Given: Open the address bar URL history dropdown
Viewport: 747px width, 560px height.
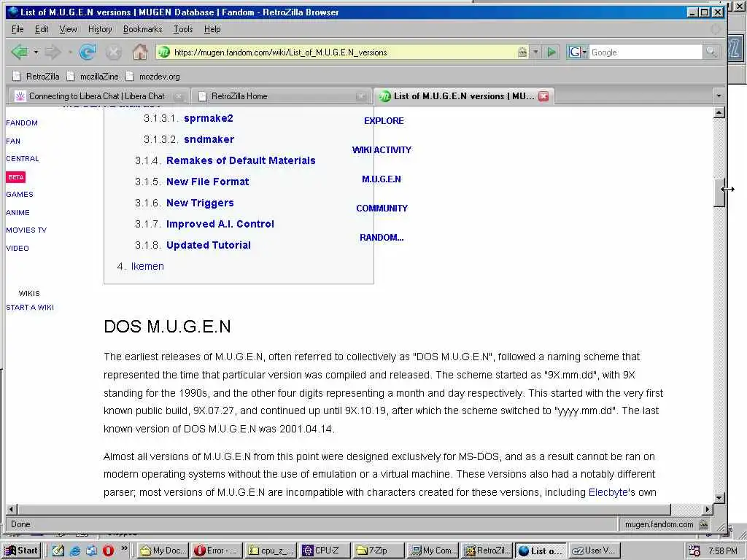Looking at the screenshot, I should [535, 52].
